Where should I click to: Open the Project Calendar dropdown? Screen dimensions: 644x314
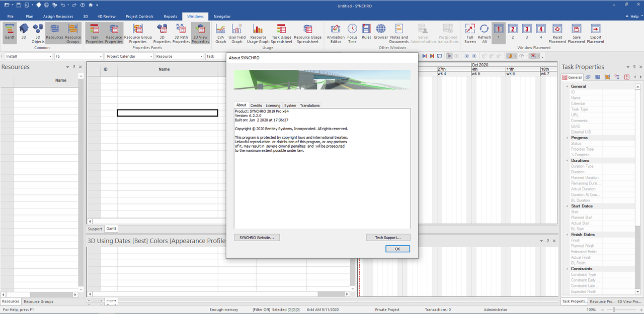pos(151,56)
